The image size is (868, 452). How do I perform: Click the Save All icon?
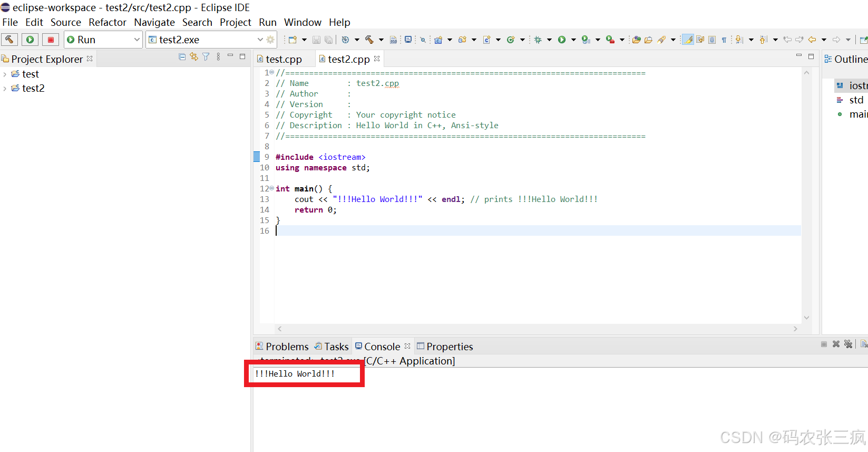(x=329, y=40)
